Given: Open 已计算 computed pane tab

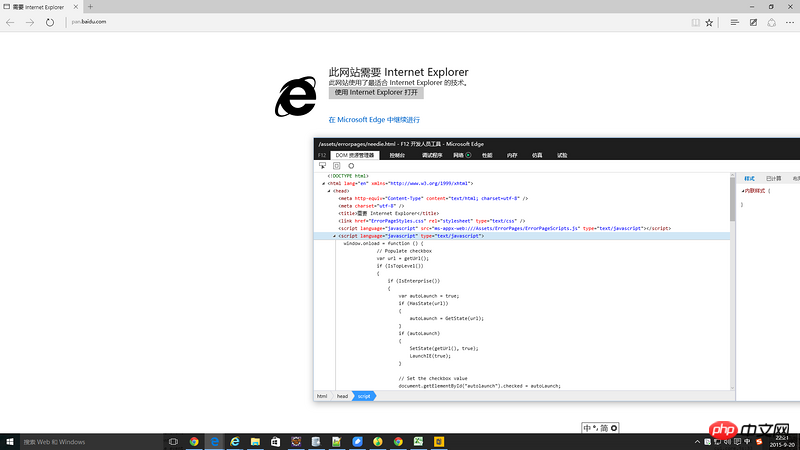Looking at the screenshot, I should click(x=773, y=179).
